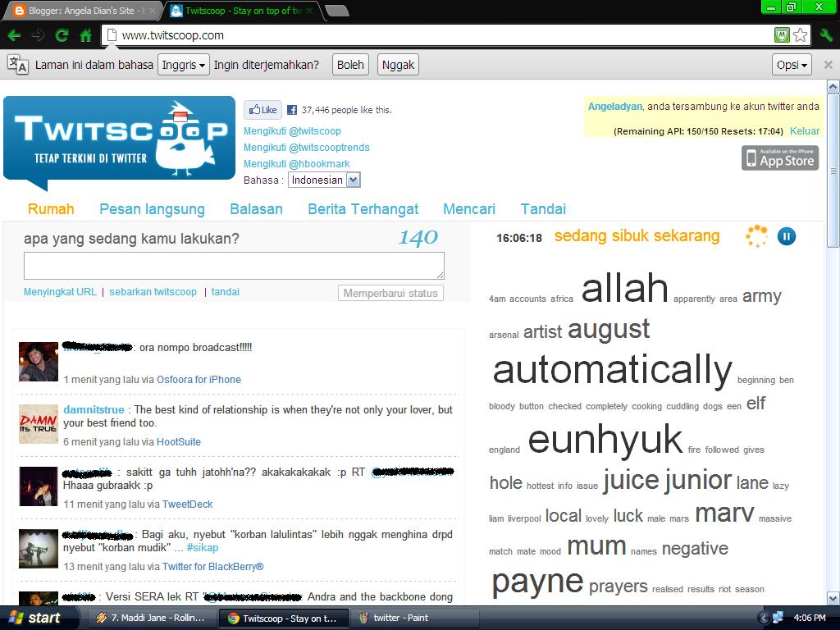
Task: Click Nggak to decline translation
Action: [x=398, y=65]
